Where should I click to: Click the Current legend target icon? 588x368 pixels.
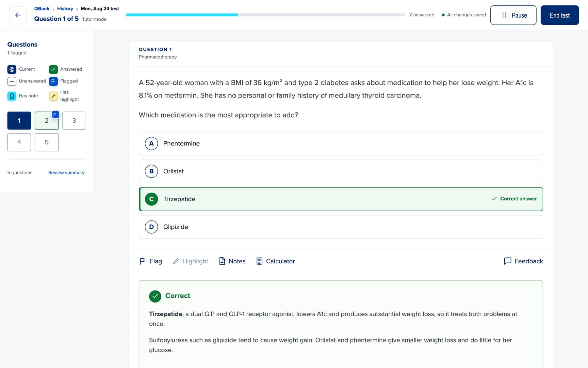(x=12, y=69)
